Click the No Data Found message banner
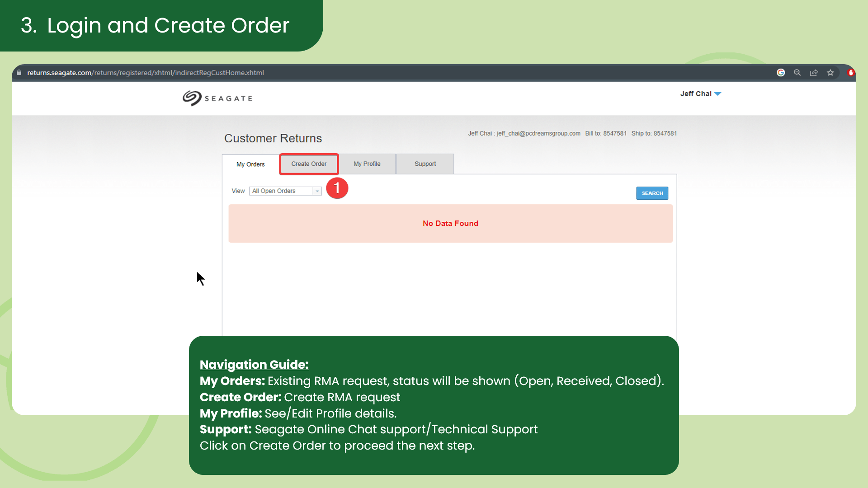868x488 pixels. pyautogui.click(x=450, y=223)
